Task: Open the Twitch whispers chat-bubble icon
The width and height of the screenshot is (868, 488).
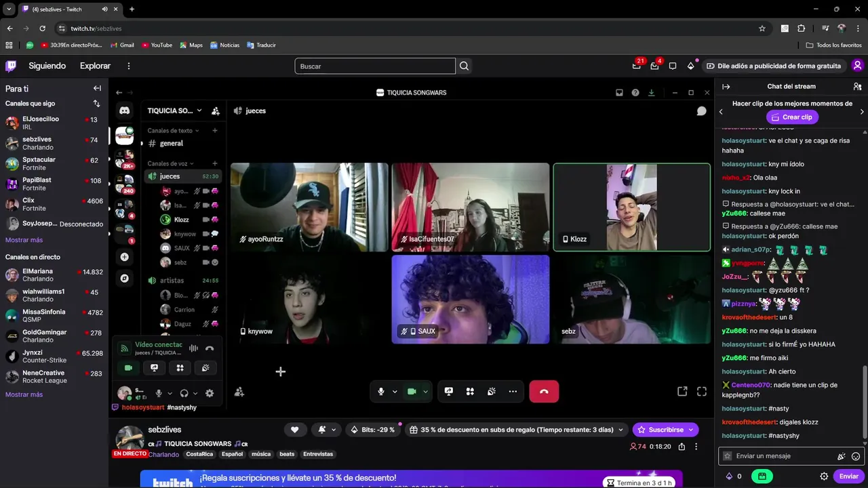Action: (673, 66)
